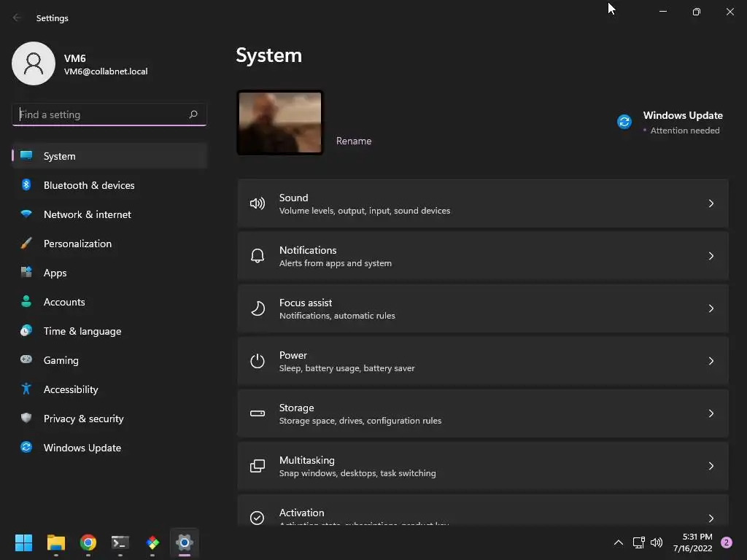Click the Notifications bell icon
Screen dimensions: 747x560
258,256
